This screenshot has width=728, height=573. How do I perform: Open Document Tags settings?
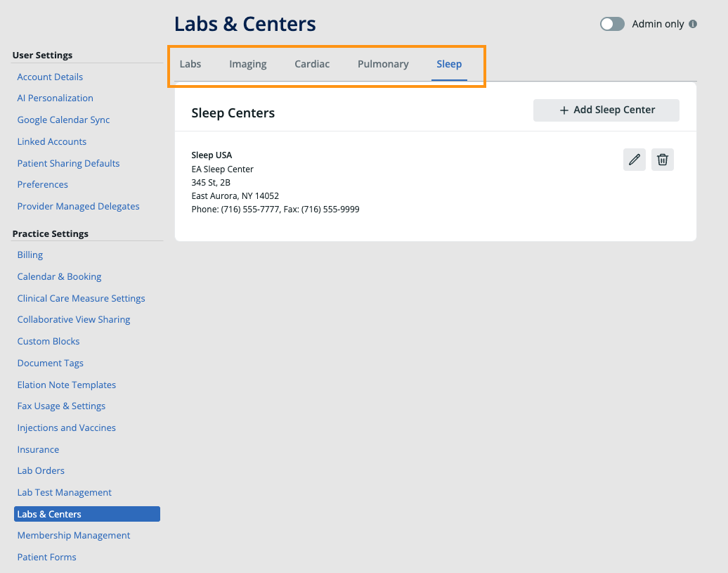pos(50,363)
